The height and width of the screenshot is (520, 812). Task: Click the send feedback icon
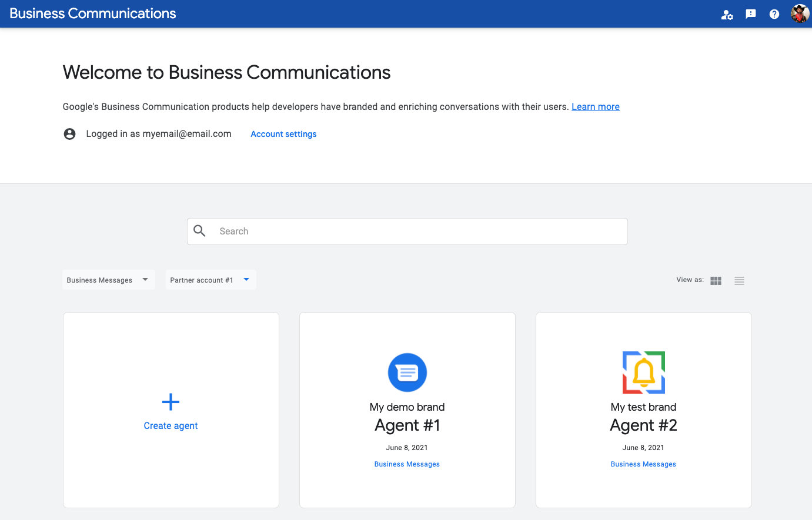(x=751, y=14)
